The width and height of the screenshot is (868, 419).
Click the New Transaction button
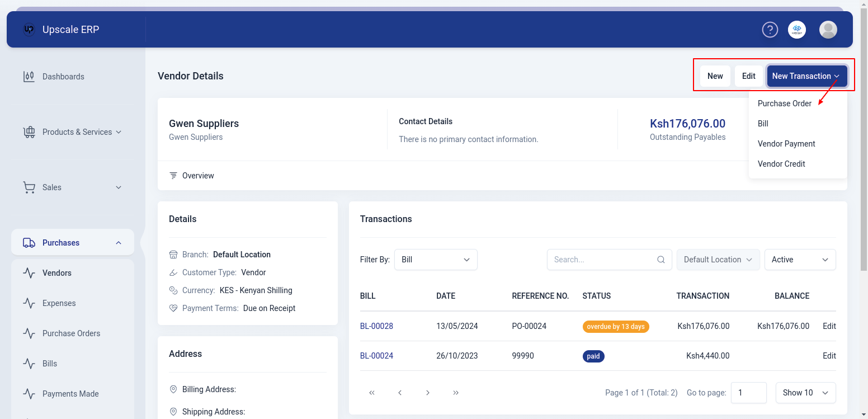pos(806,76)
